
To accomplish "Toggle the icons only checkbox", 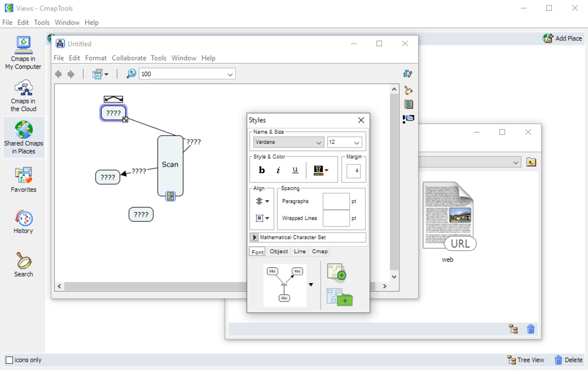I will point(9,360).
